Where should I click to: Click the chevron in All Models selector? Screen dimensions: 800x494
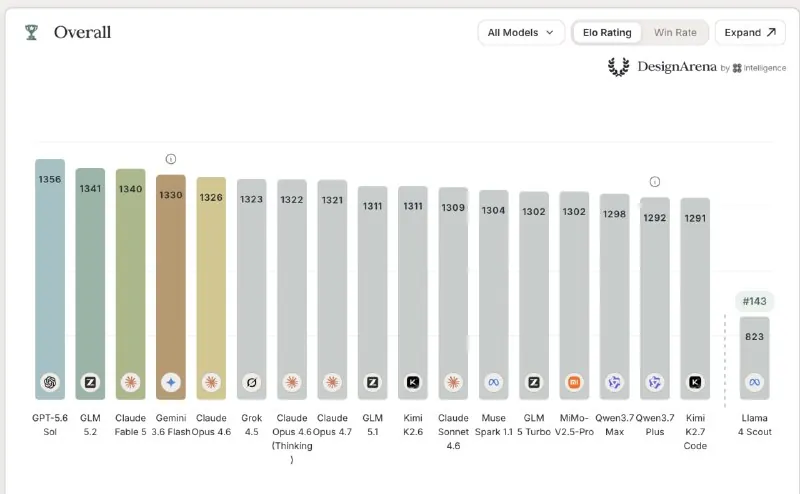tap(549, 33)
